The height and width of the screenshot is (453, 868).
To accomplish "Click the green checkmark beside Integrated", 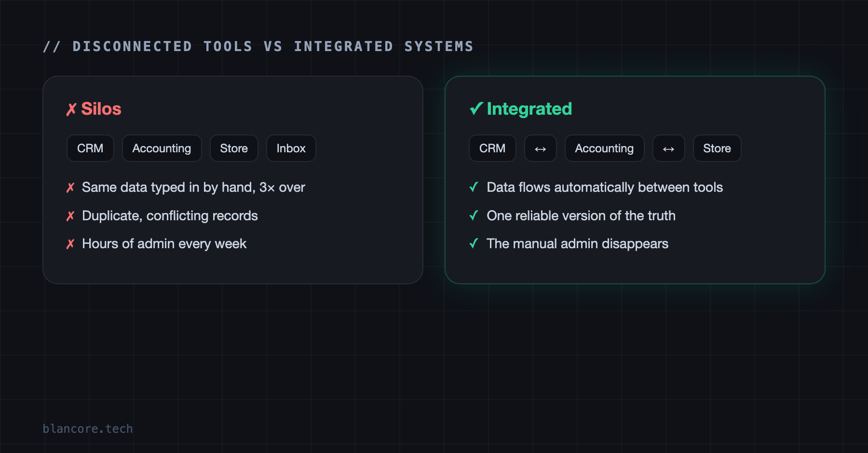I will click(x=476, y=108).
